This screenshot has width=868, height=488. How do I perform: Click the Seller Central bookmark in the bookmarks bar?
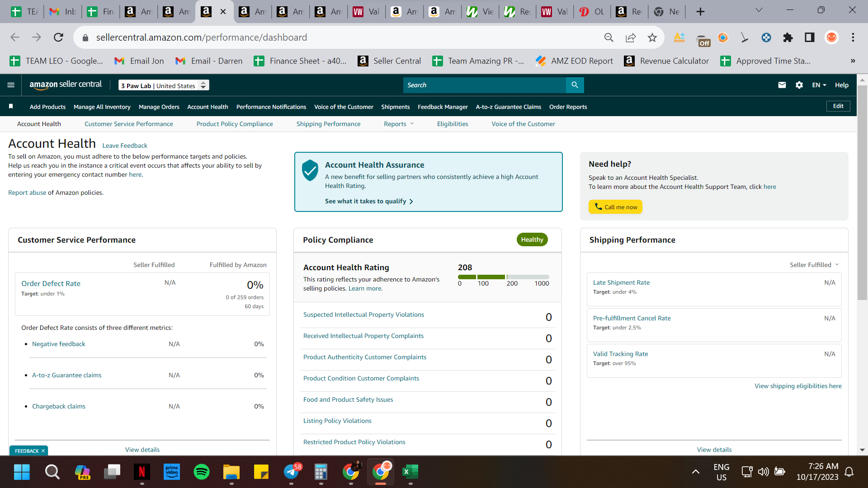[389, 61]
